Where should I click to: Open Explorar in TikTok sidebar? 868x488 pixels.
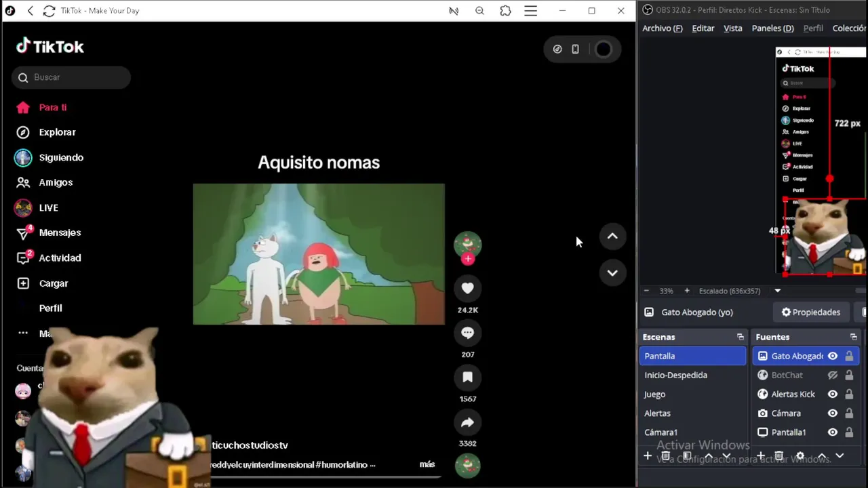coord(46,132)
